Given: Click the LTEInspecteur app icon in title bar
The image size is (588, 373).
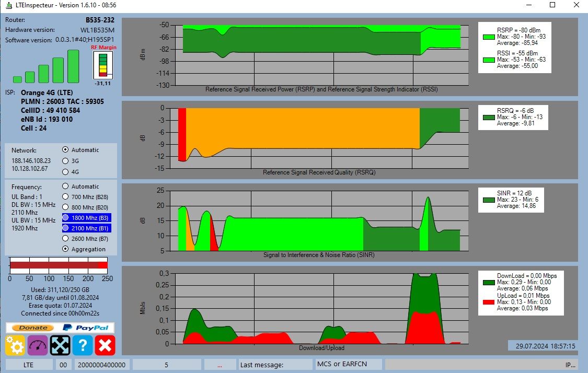Looking at the screenshot, I should point(9,5).
